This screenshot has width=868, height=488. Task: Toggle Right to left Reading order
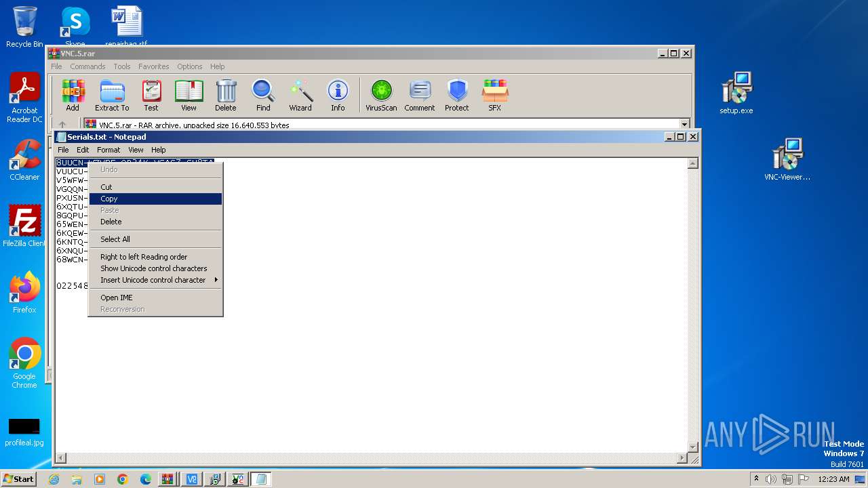(x=155, y=257)
